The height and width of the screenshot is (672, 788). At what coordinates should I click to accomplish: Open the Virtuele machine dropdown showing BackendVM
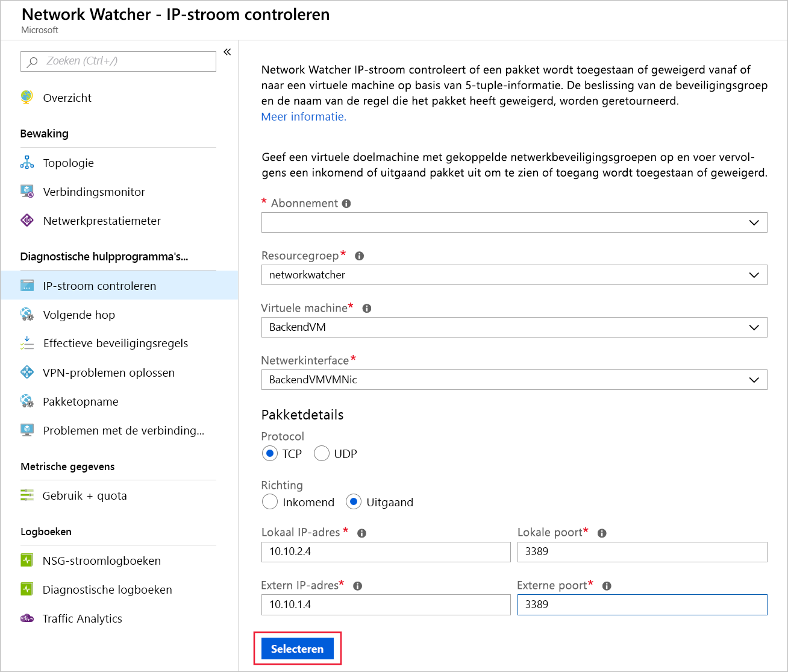click(514, 327)
